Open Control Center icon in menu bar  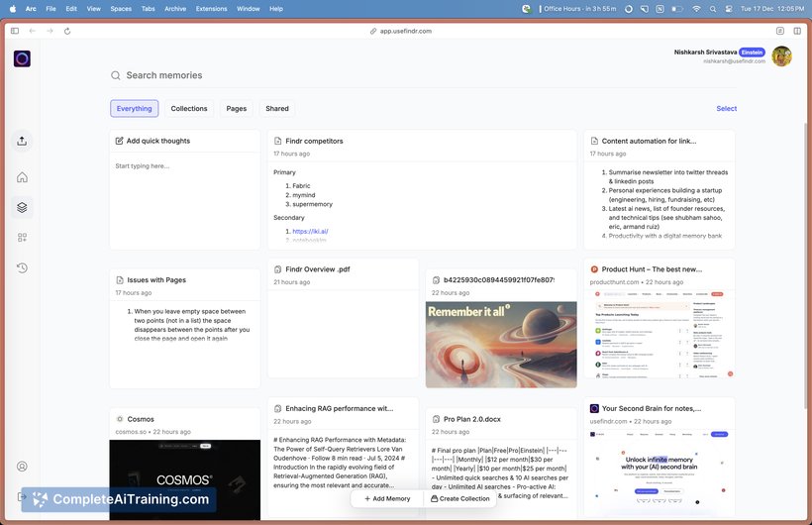point(729,9)
